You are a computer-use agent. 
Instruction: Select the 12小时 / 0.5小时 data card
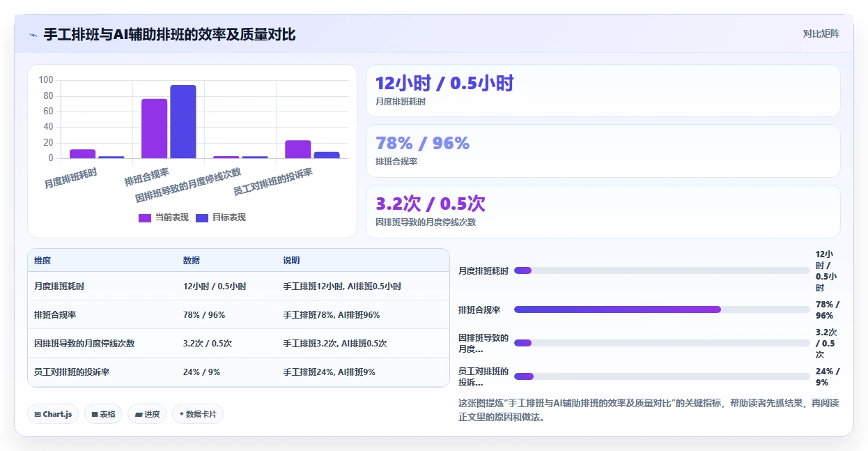coord(603,91)
